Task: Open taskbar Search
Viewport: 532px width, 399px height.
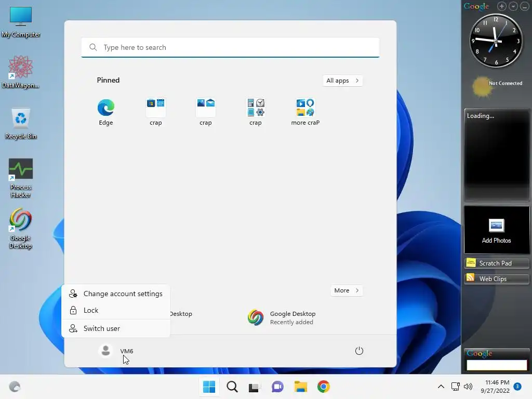Action: tap(232, 387)
